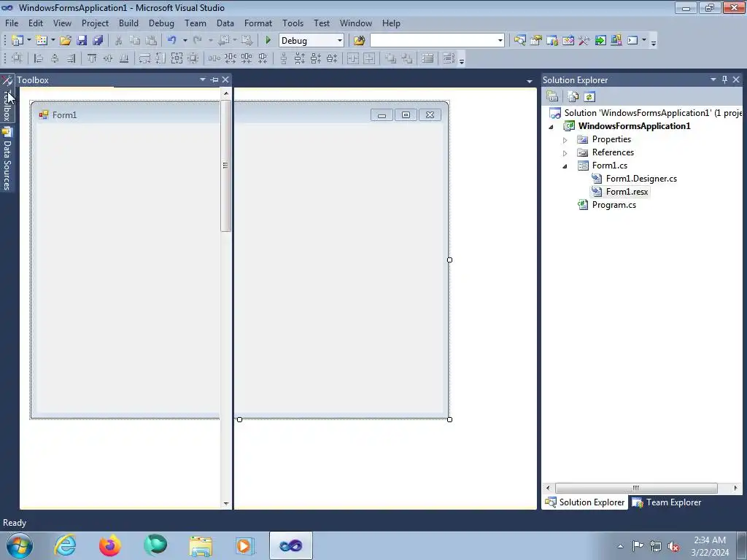Click the Align to Grid icon

[x=17, y=58]
